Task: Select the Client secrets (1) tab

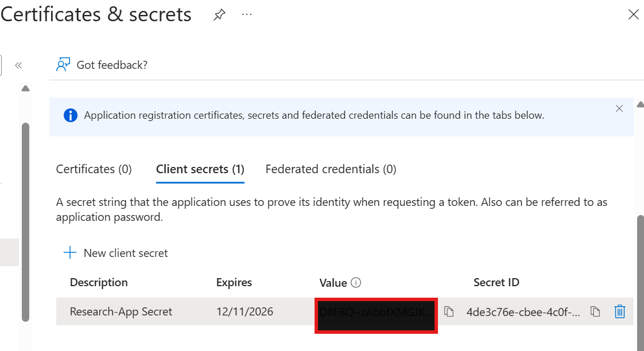Action: 200,169
